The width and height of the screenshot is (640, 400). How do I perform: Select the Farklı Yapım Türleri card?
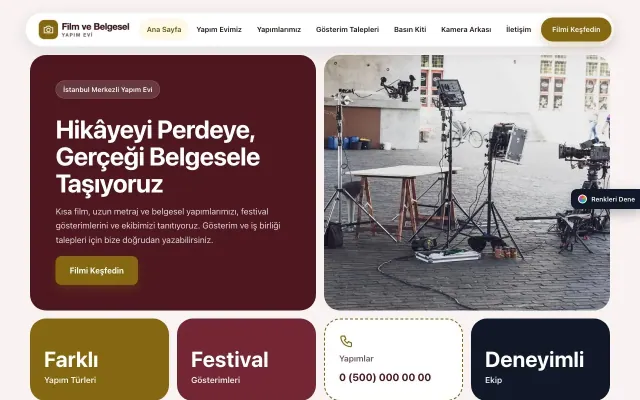(x=99, y=359)
